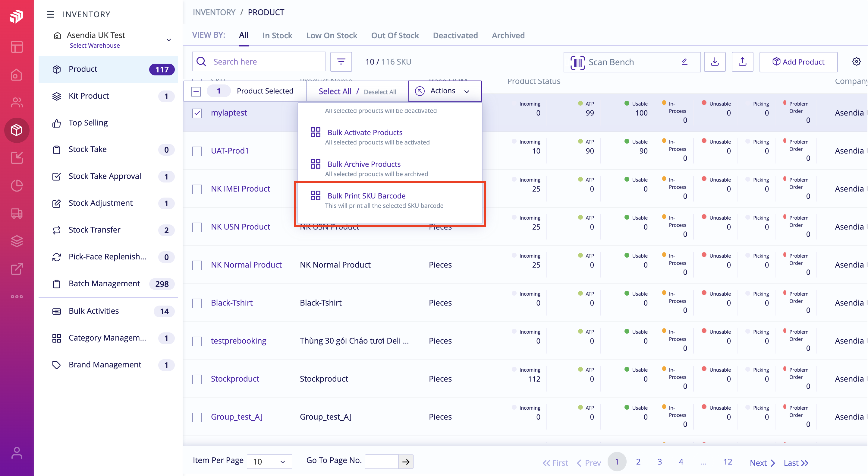Image resolution: width=868 pixels, height=476 pixels.
Task: Check the Group_test_AJ row checkbox
Action: click(x=197, y=417)
